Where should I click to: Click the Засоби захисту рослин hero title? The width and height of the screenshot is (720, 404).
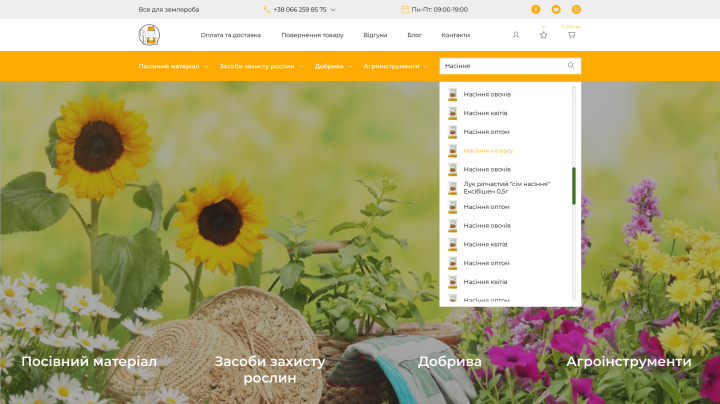click(270, 370)
